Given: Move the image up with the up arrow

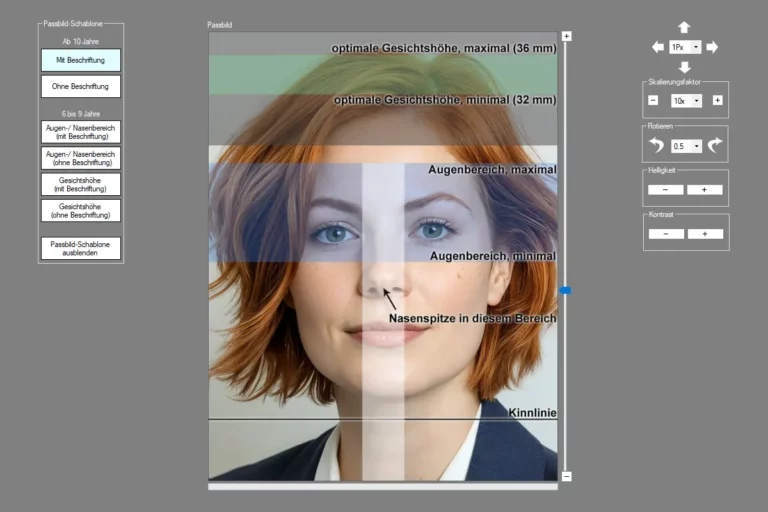Looking at the screenshot, I should [684, 27].
